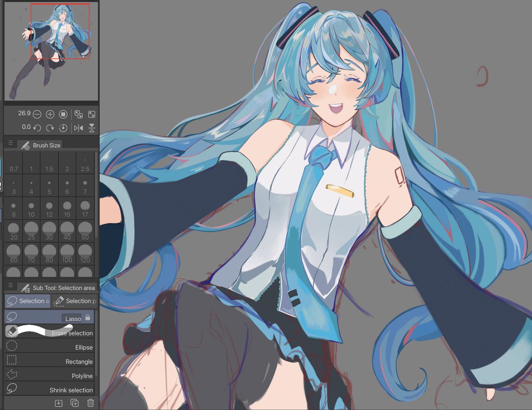Switch to the Selection pen group tab
This screenshot has height=410, width=532.
click(74, 301)
